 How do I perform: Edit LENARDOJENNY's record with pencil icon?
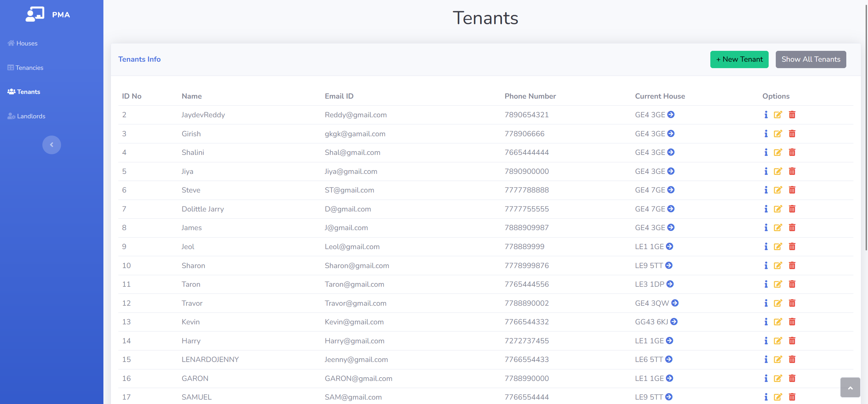pyautogui.click(x=778, y=359)
